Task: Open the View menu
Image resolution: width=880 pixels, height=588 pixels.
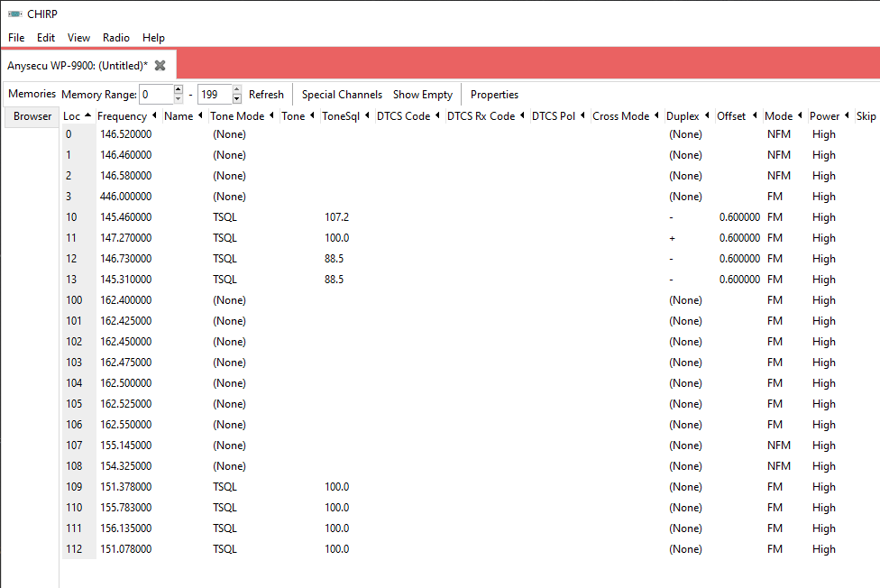Action: (78, 38)
